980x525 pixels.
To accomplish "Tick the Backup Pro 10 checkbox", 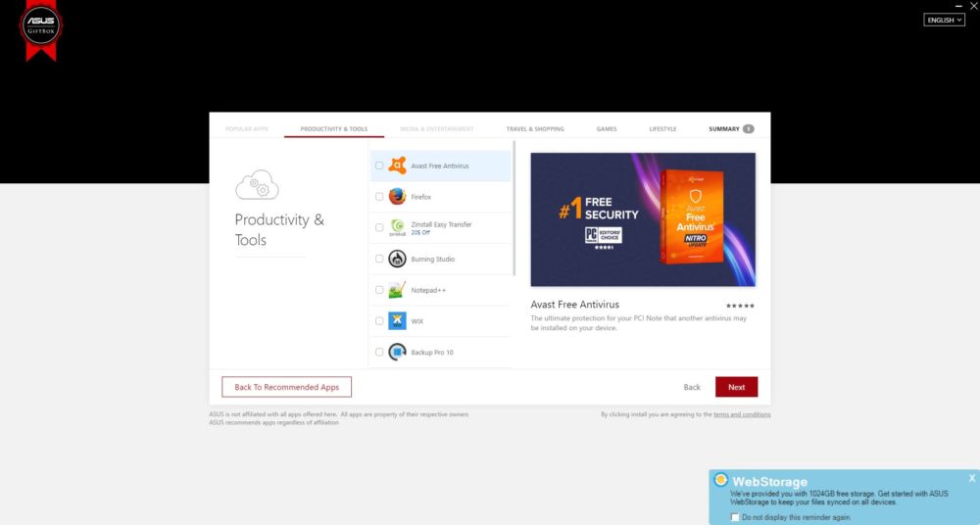I will point(379,352).
